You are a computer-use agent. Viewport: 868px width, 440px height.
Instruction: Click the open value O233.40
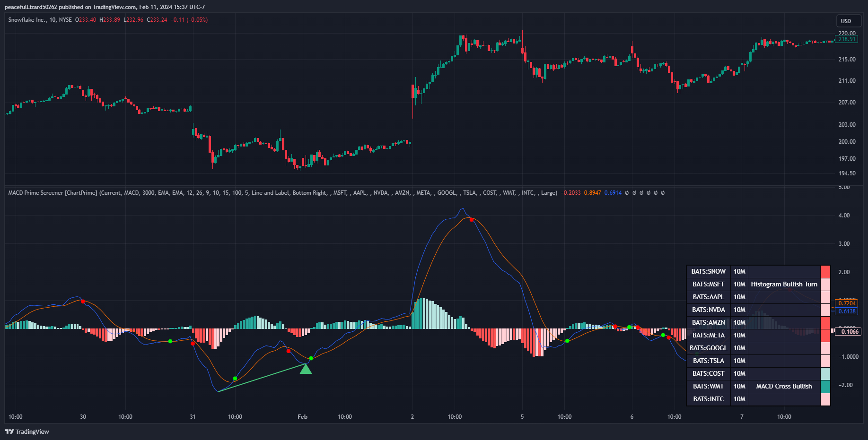pos(86,20)
